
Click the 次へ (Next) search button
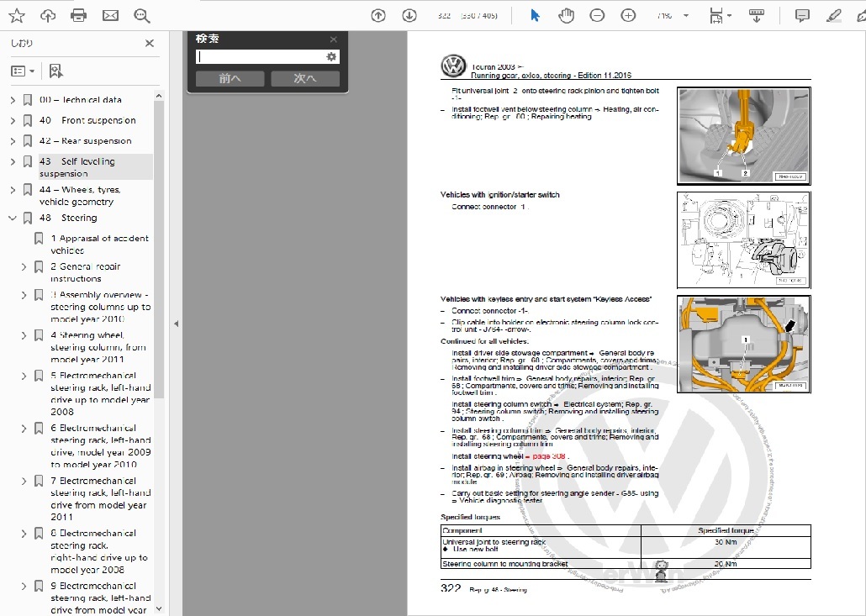click(305, 79)
